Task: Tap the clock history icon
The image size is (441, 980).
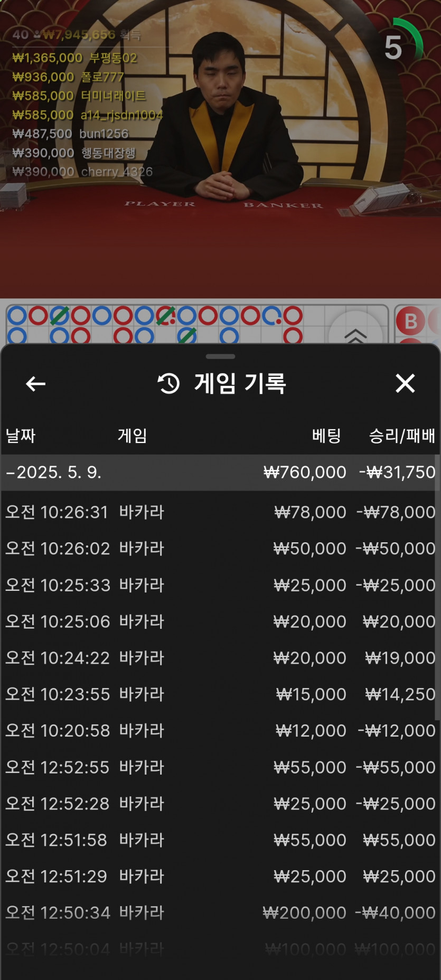Action: coord(169,383)
